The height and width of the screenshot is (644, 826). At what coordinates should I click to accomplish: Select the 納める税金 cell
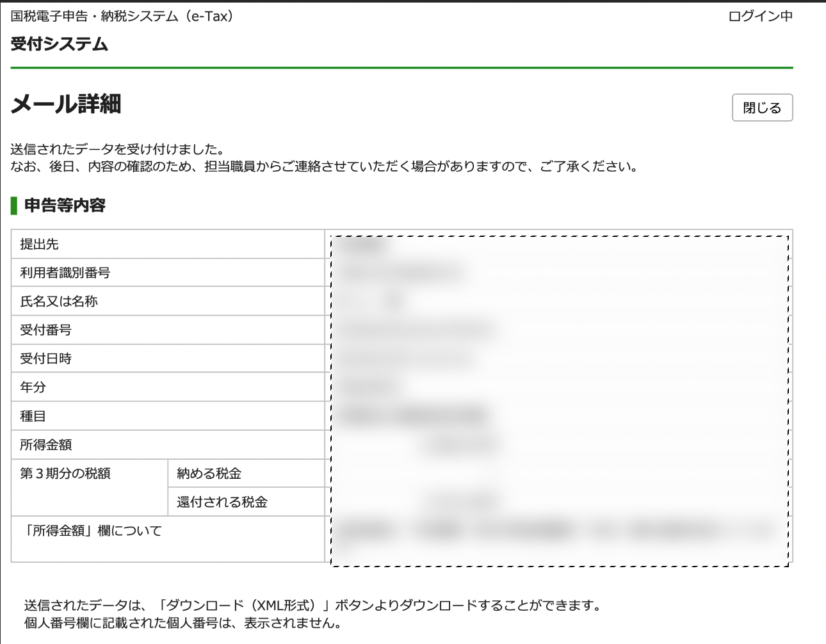pos(247,473)
